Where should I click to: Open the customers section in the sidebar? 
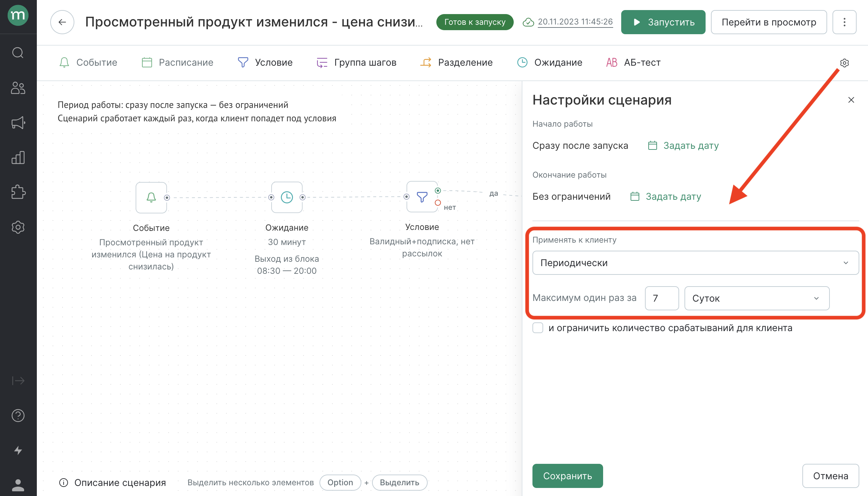click(x=18, y=88)
